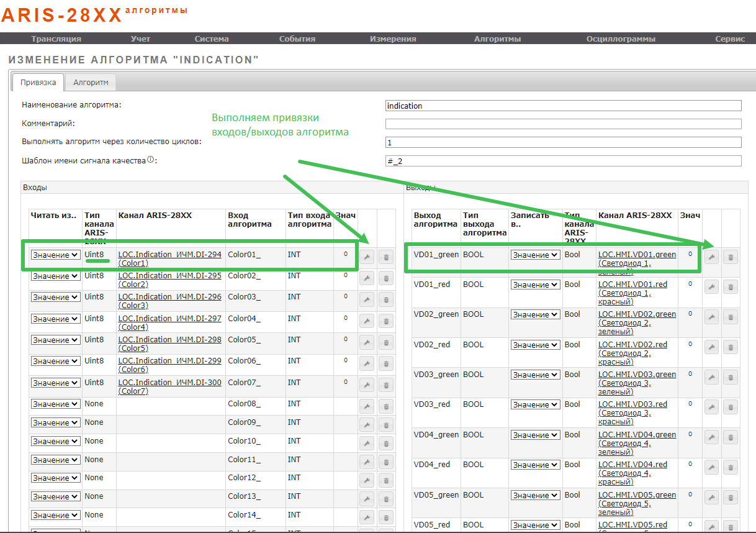756x533 pixels.
Task: Open the Осциллограммы menu
Action: pyautogui.click(x=621, y=39)
